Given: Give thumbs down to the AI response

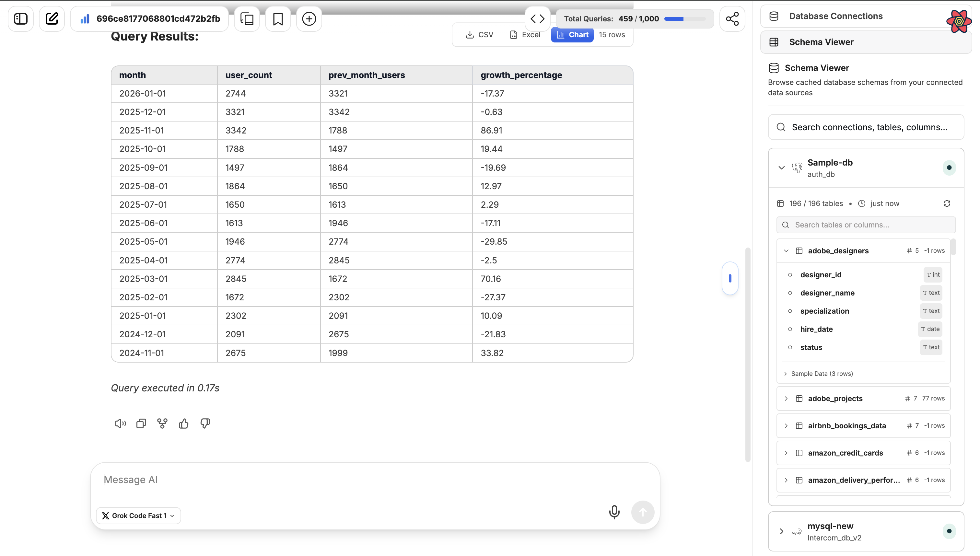Looking at the screenshot, I should tap(205, 423).
